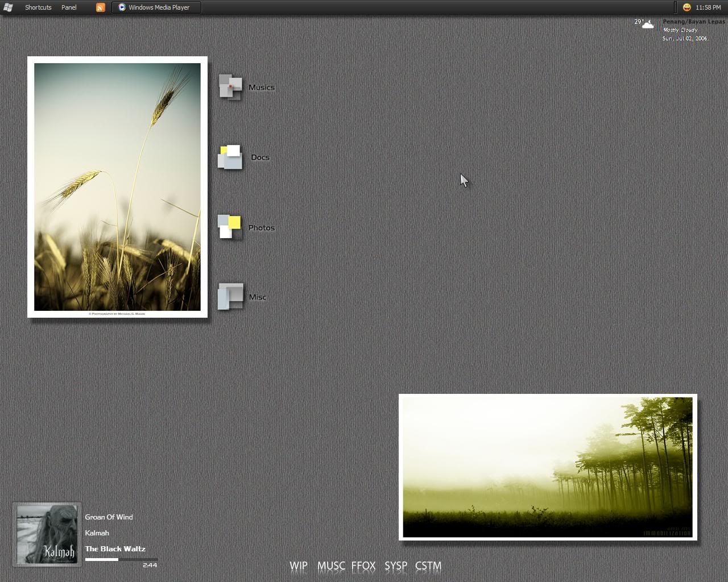728x582 pixels.
Task: Open the CSTM shortcut
Action: [428, 566]
